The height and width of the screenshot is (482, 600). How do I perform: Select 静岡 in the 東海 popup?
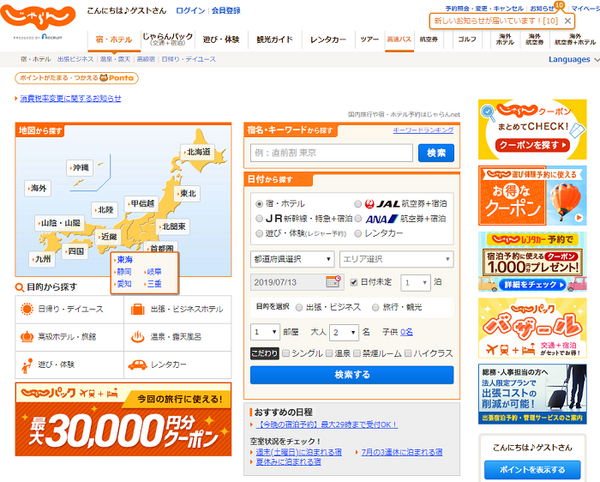tap(124, 272)
